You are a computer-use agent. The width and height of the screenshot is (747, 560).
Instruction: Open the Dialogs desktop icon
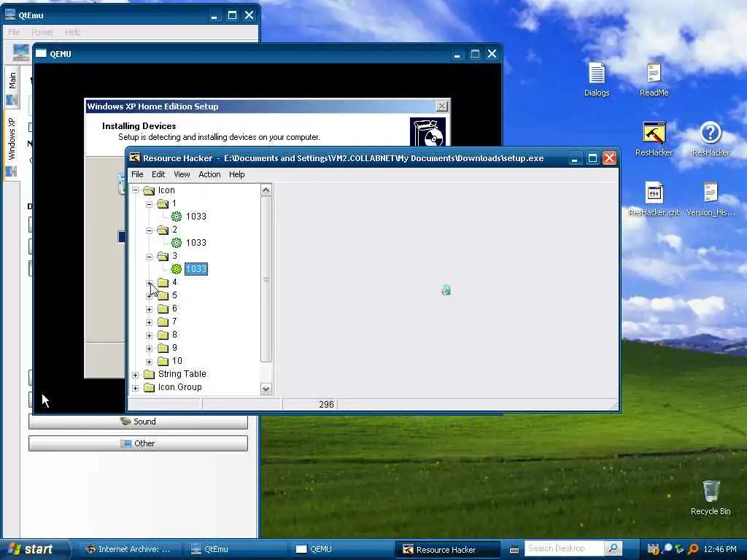[597, 79]
